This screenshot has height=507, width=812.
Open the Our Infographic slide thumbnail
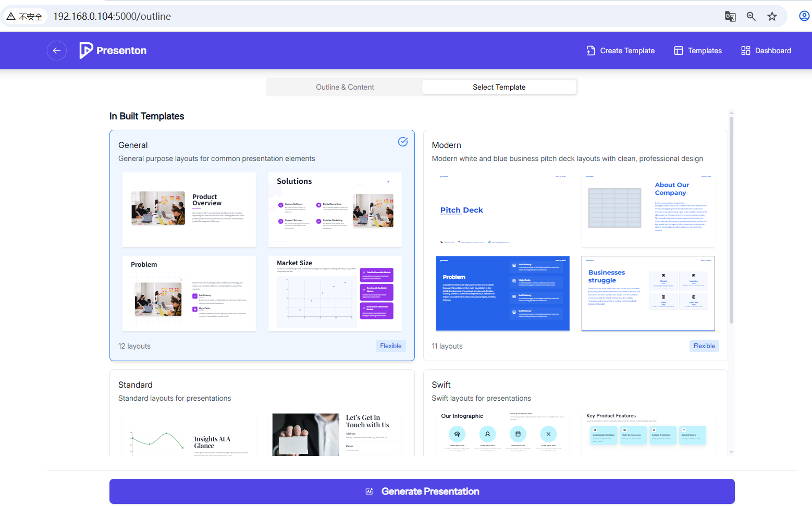pos(503,435)
